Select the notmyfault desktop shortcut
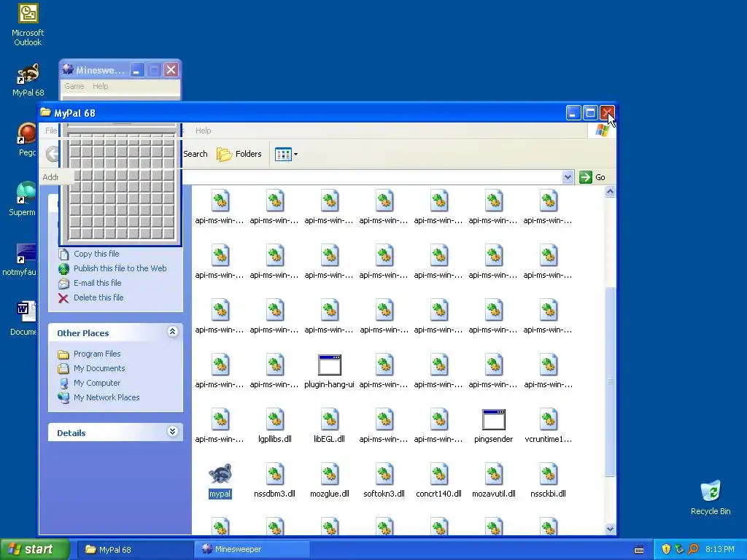 20,260
